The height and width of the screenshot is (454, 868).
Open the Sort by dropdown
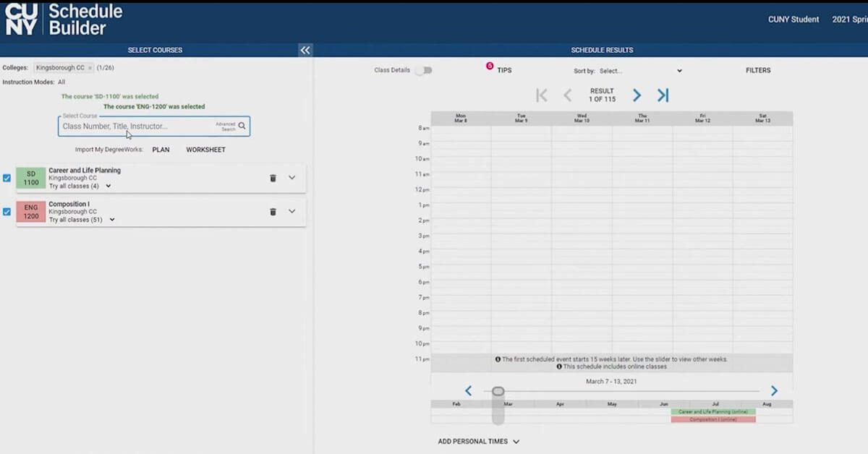click(x=640, y=71)
